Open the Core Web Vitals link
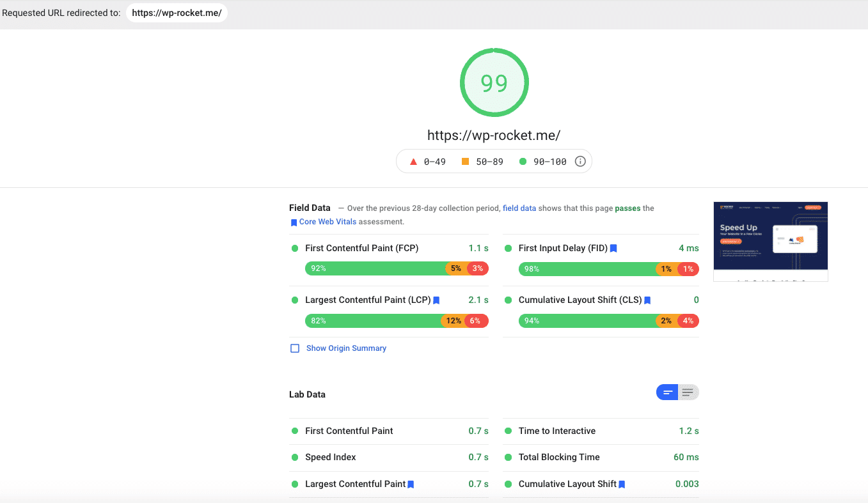Viewport: 868px width, 503px height. (x=327, y=222)
